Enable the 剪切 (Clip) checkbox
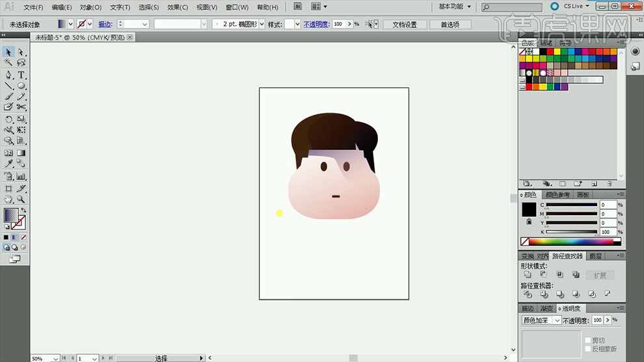 tap(587, 341)
